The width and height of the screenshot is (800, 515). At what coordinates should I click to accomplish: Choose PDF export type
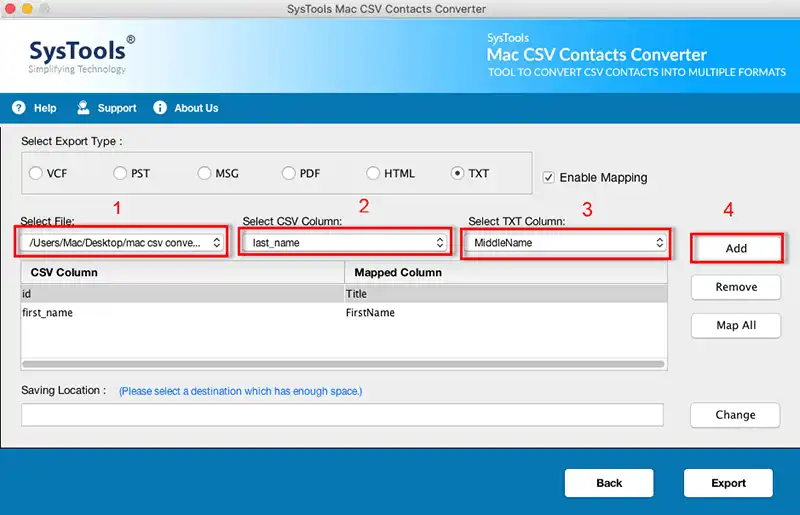coord(288,174)
